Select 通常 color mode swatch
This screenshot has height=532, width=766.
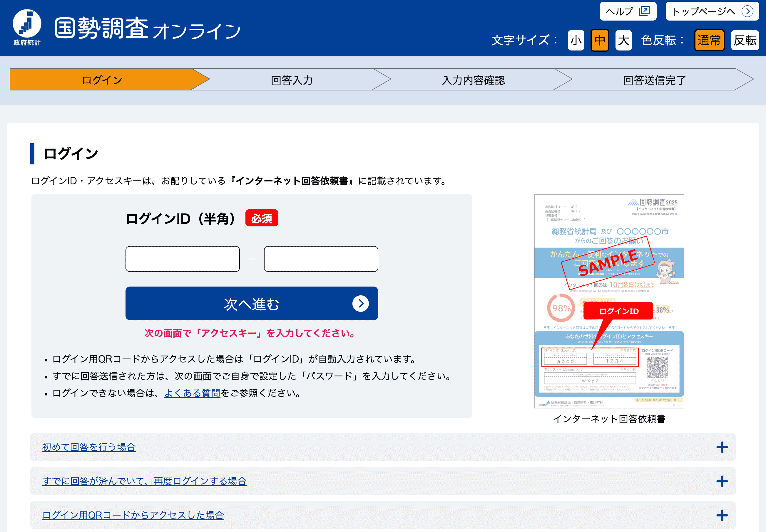coord(709,40)
